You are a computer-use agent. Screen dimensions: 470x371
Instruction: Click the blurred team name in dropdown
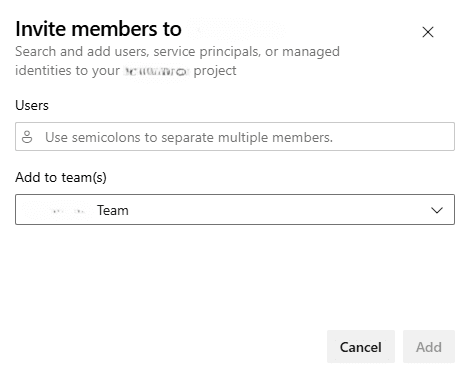coord(57,210)
